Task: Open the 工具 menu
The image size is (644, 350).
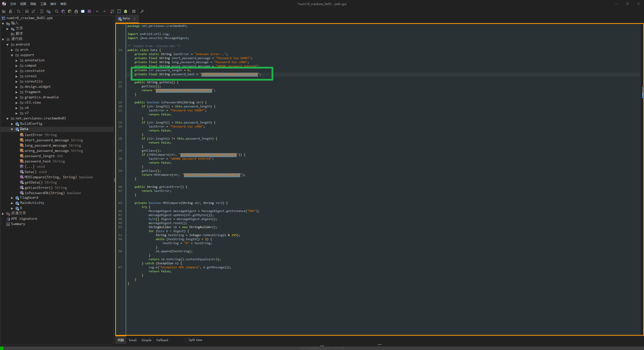Action: [43, 4]
